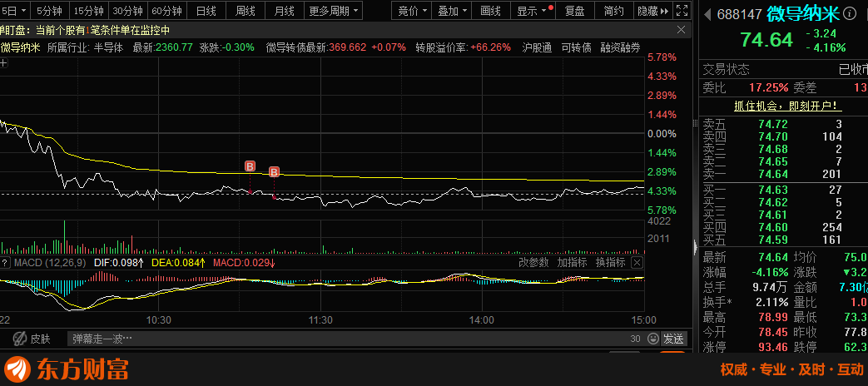Image resolution: width=868 pixels, height=386 pixels.
Task: Toggle the 简约 simple mode button
Action: coord(614,11)
